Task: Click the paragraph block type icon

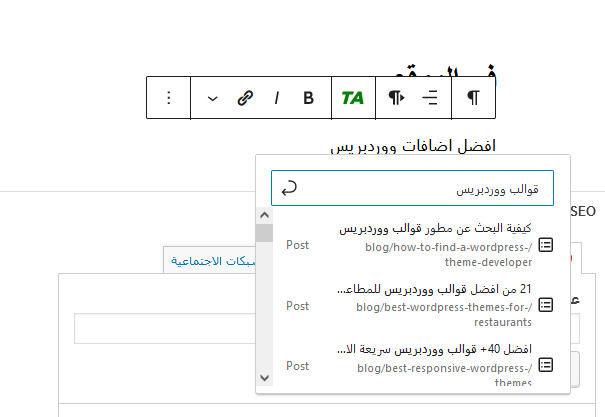Action: coord(473,98)
